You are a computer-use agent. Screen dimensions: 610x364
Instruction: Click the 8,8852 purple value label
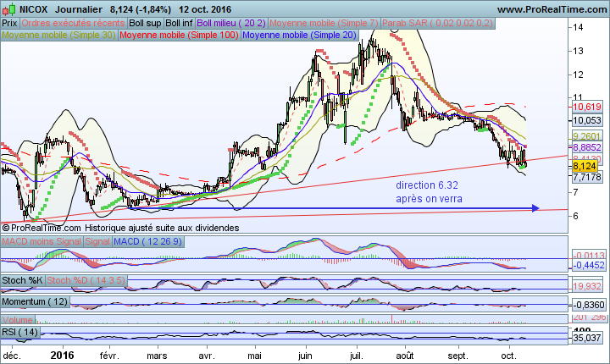coord(587,147)
